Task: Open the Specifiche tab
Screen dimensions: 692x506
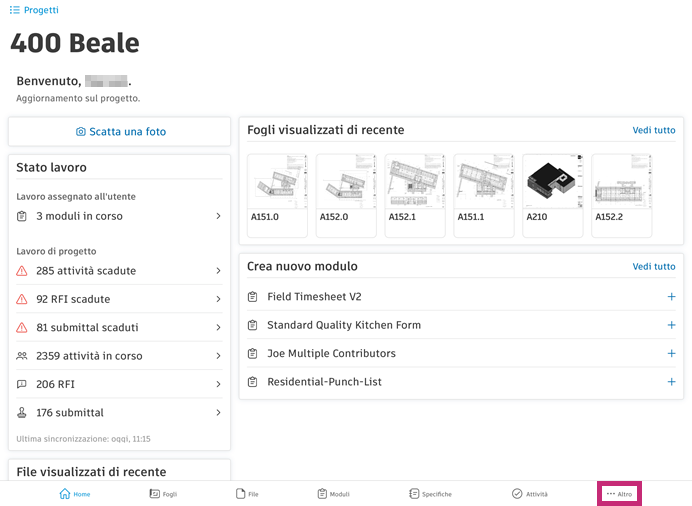Action: tap(430, 494)
